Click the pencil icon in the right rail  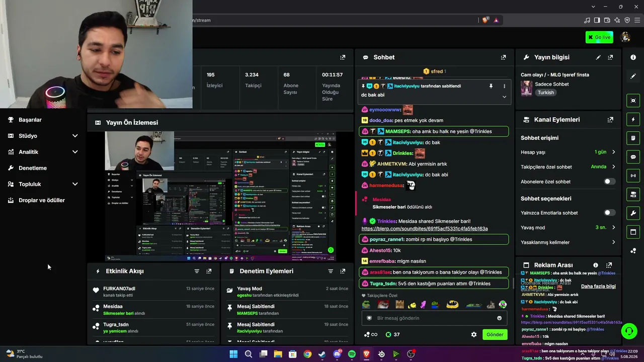pyautogui.click(x=633, y=76)
